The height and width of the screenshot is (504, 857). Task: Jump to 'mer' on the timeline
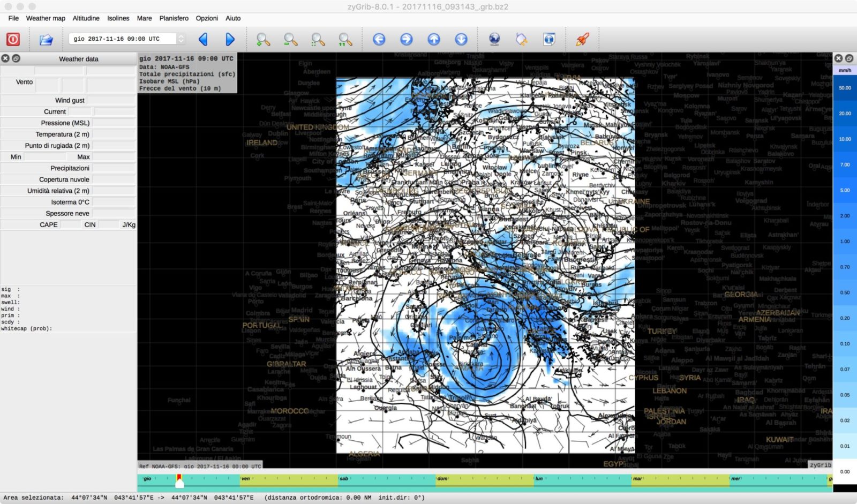click(x=736, y=479)
